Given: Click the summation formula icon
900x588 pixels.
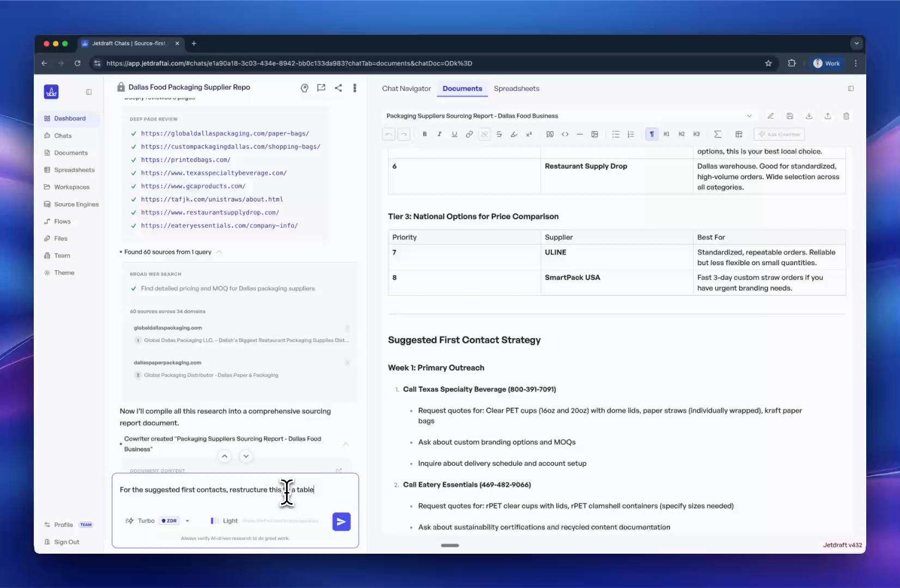Looking at the screenshot, I should point(717,134).
